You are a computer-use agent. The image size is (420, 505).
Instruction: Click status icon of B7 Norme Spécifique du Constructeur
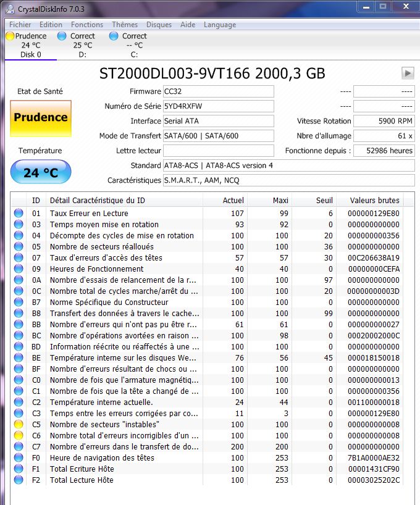pos(19,302)
